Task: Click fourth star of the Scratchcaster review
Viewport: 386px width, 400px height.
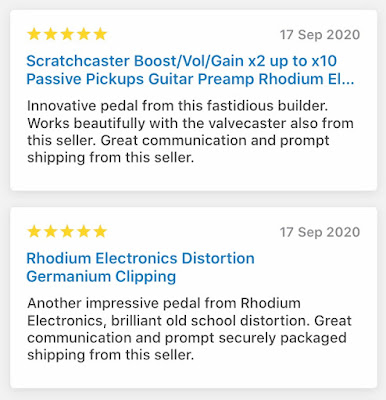Action: [x=83, y=34]
